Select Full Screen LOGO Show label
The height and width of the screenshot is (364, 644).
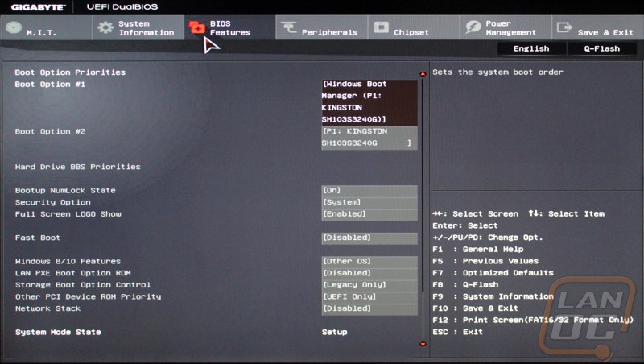pyautogui.click(x=68, y=214)
